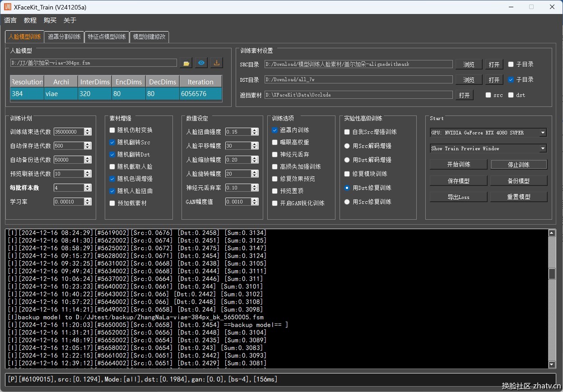Open the 语言 menu

(x=10, y=20)
